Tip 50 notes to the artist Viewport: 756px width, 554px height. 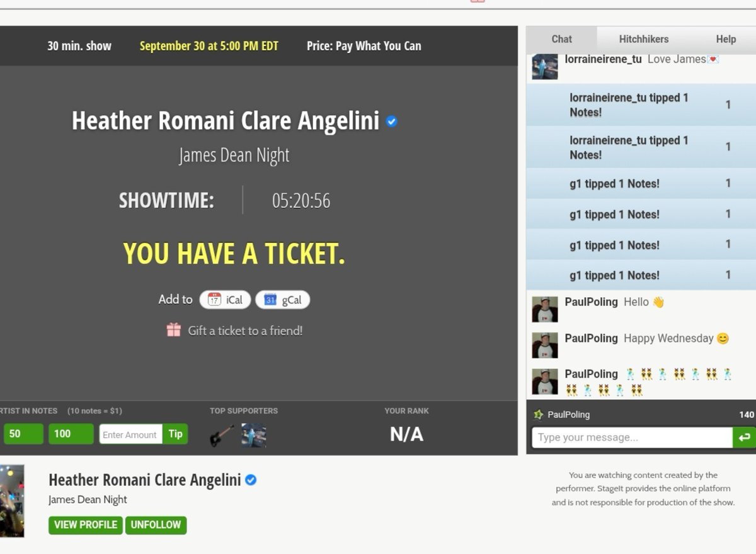coord(23,434)
